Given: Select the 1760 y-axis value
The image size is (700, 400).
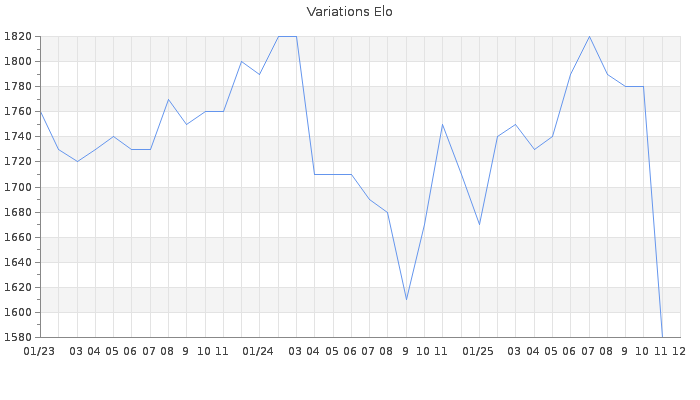Looking at the screenshot, I should point(19,112).
